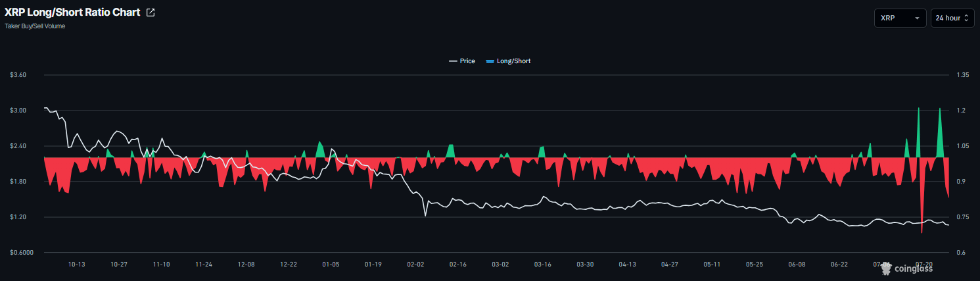Viewport: 980px width, 281px height.
Task: Select the 10-13 date label on x-axis
Action: (77, 264)
